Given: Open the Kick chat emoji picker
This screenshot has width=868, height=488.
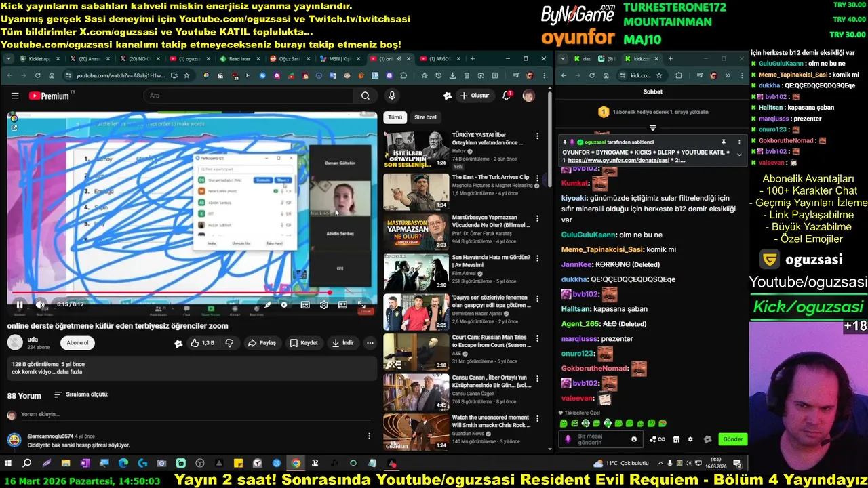Looking at the screenshot, I should tap(634, 439).
